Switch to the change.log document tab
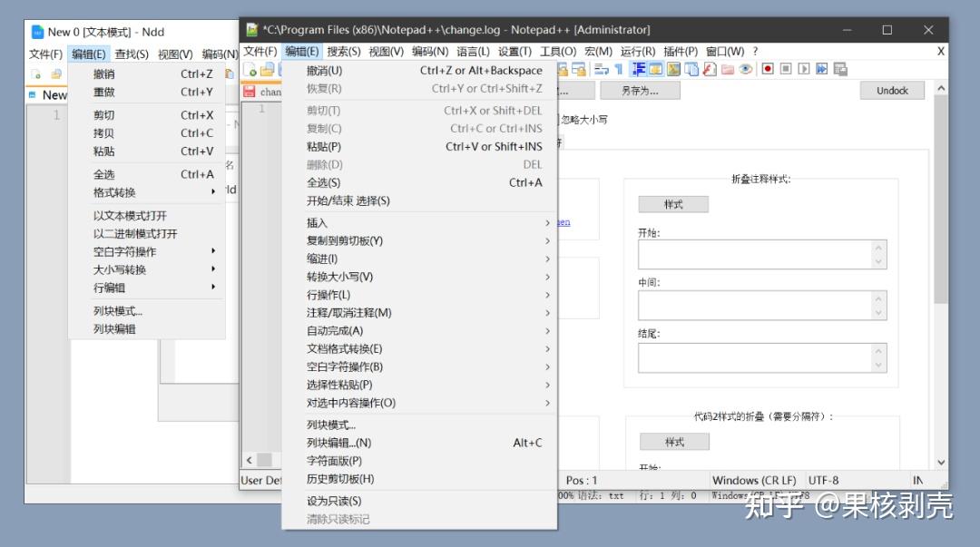This screenshot has height=547, width=980. coord(272,91)
